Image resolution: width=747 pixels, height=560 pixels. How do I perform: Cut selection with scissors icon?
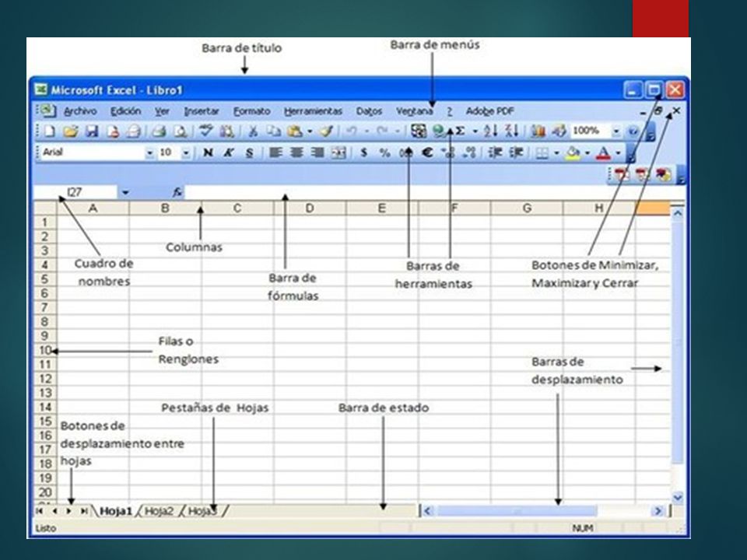tap(253, 131)
